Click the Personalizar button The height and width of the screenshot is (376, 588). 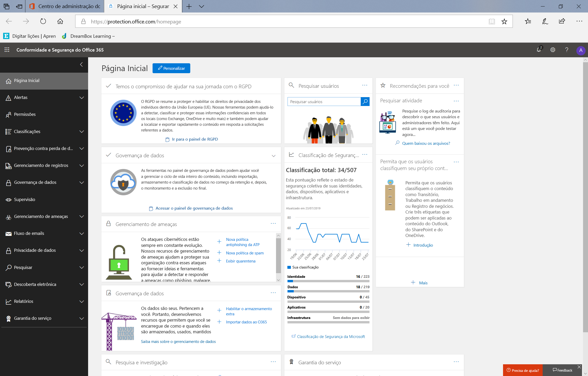171,68
